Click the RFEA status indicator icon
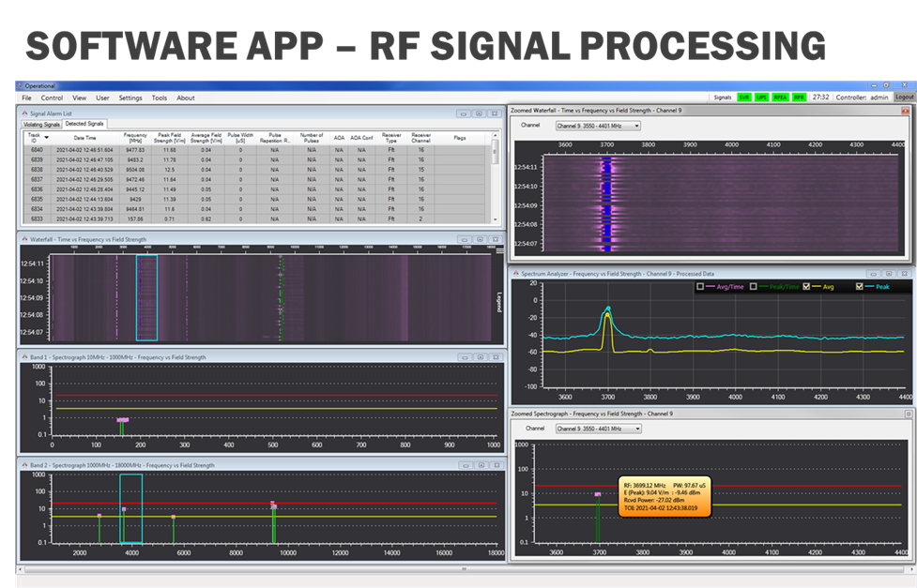 (780, 95)
